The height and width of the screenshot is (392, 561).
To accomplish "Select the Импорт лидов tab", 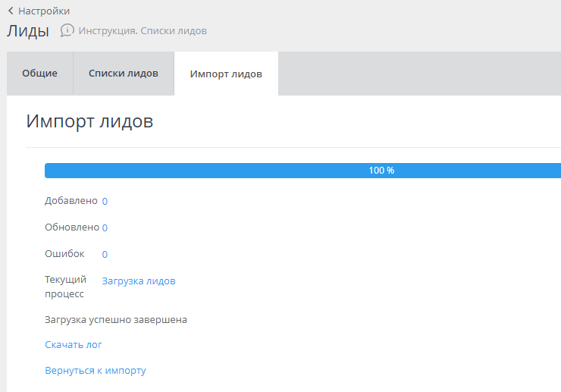I will click(x=226, y=74).
